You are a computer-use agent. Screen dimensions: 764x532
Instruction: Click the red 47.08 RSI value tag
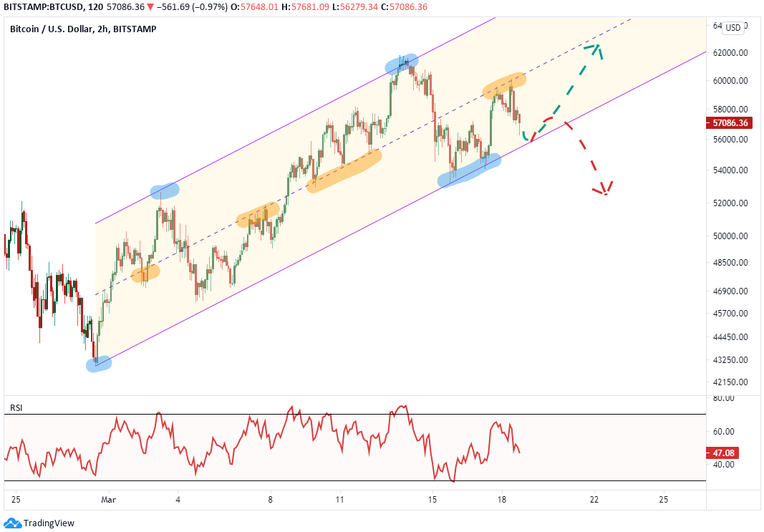click(720, 453)
